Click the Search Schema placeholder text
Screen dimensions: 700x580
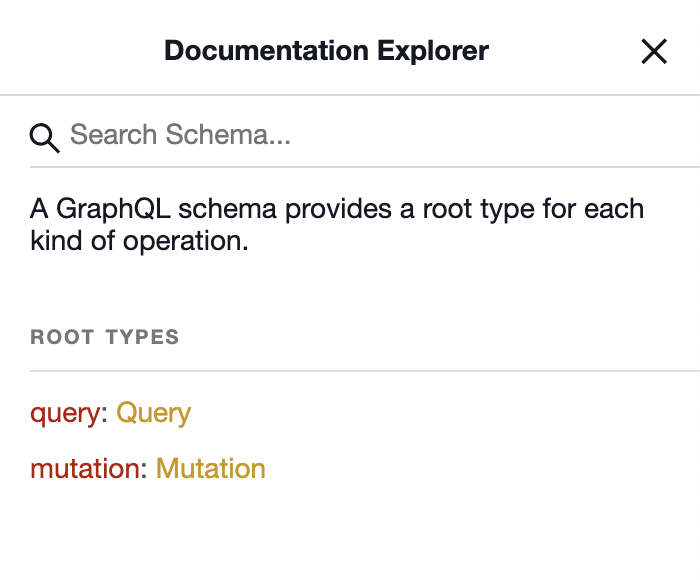180,135
